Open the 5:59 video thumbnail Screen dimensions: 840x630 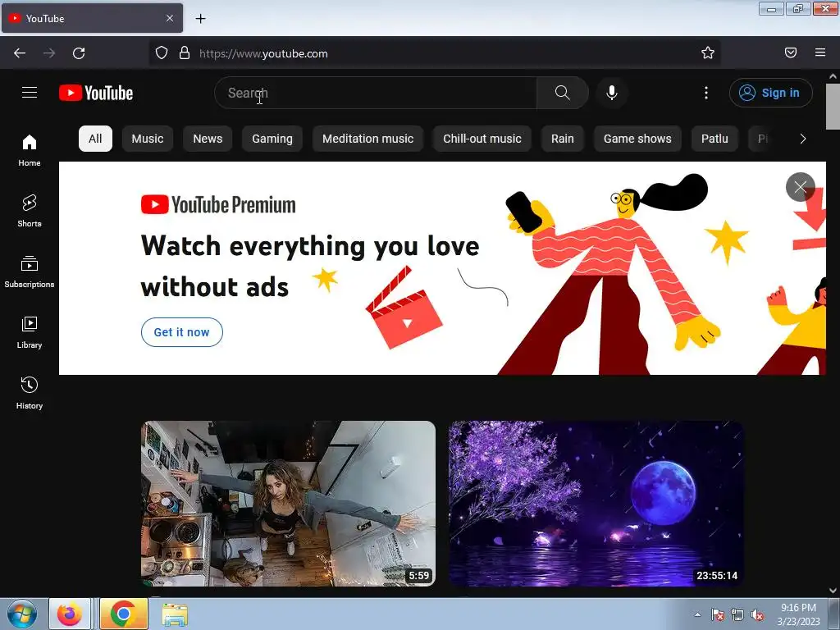[288, 504]
